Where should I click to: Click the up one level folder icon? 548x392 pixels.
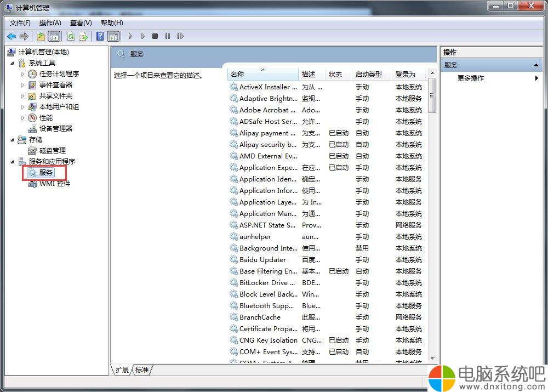41,36
